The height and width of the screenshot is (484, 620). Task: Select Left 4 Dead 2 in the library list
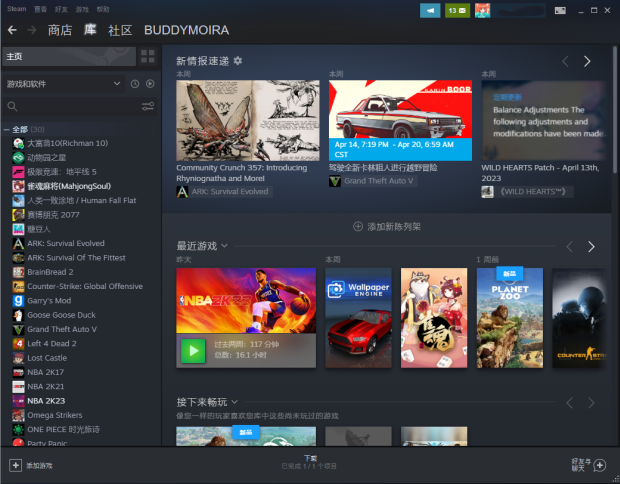click(x=51, y=344)
